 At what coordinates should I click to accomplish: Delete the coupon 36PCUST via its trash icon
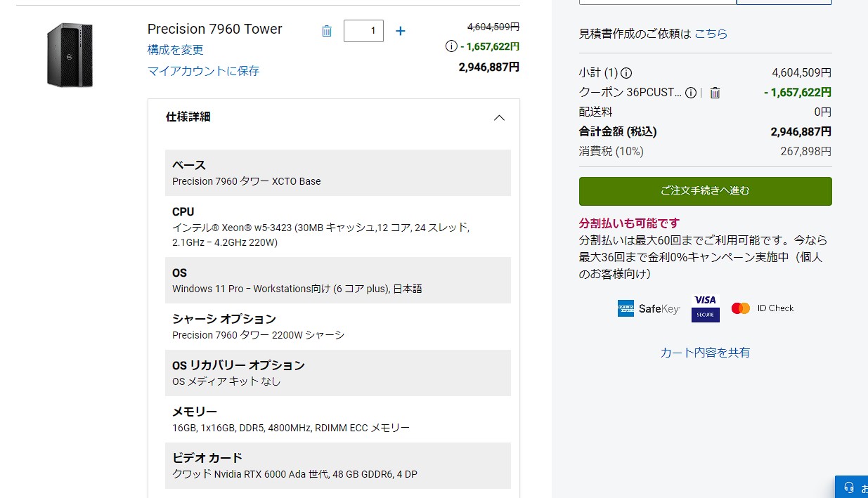[x=715, y=92]
